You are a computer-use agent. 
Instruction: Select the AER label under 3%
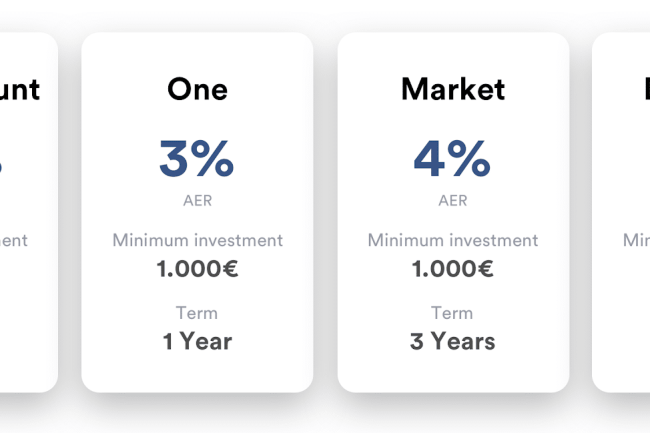[197, 201]
